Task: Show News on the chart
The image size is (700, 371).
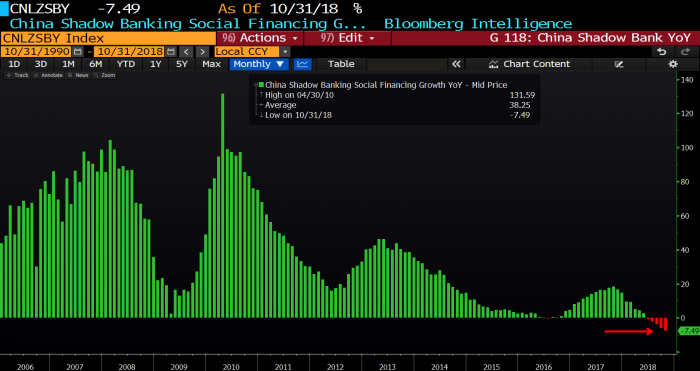Action: tap(78, 75)
